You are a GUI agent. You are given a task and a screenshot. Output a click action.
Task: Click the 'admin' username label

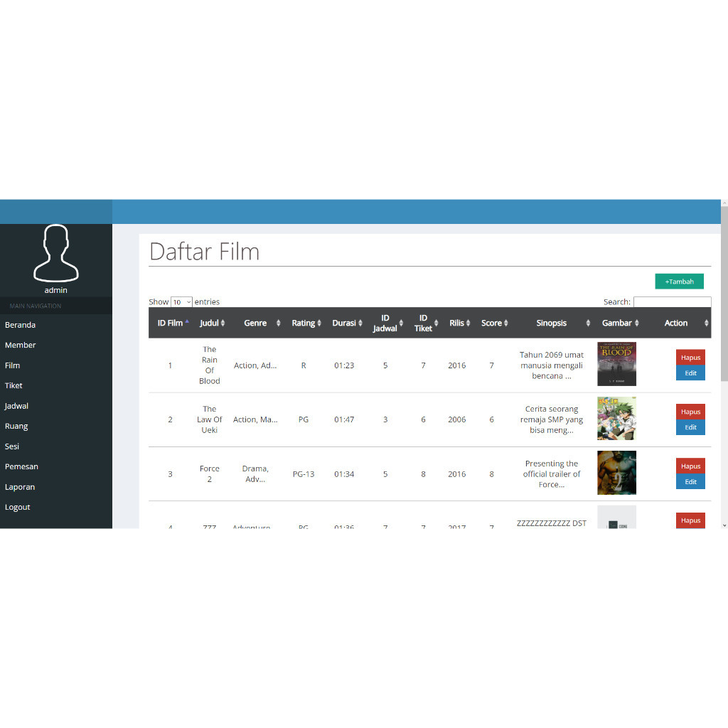point(55,290)
